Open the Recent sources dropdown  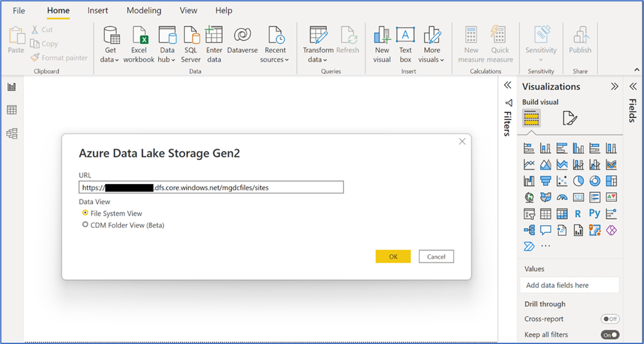(275, 45)
